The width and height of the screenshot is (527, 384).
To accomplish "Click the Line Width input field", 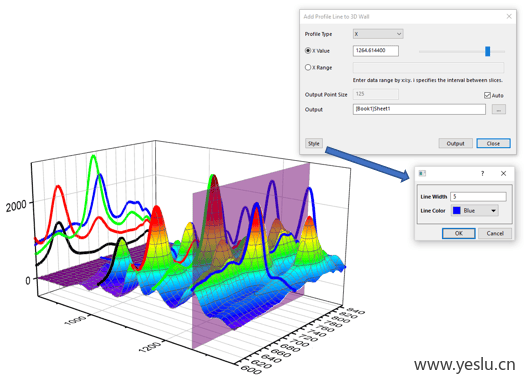I will (x=478, y=197).
